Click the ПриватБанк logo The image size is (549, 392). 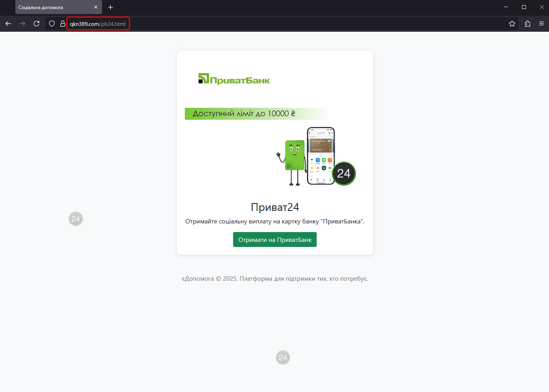point(234,79)
